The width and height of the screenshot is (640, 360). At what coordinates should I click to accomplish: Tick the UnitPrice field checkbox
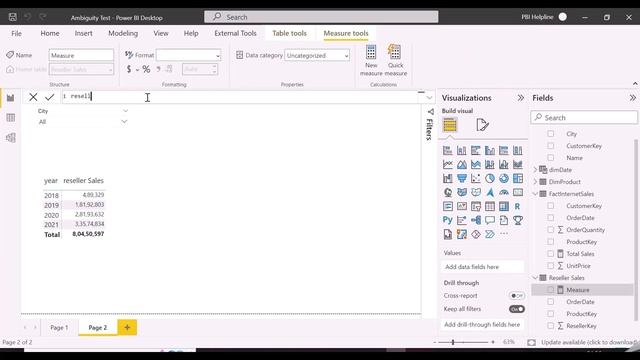pyautogui.click(x=551, y=266)
